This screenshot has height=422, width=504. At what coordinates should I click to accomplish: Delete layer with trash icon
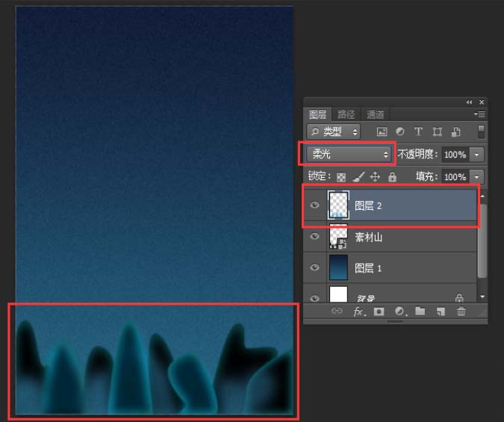point(461,311)
